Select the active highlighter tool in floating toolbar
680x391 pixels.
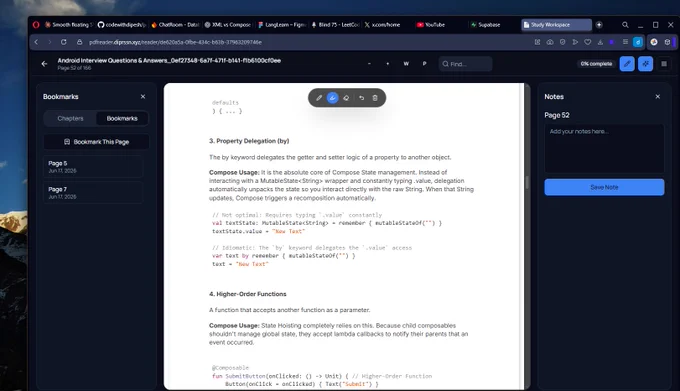coord(332,98)
